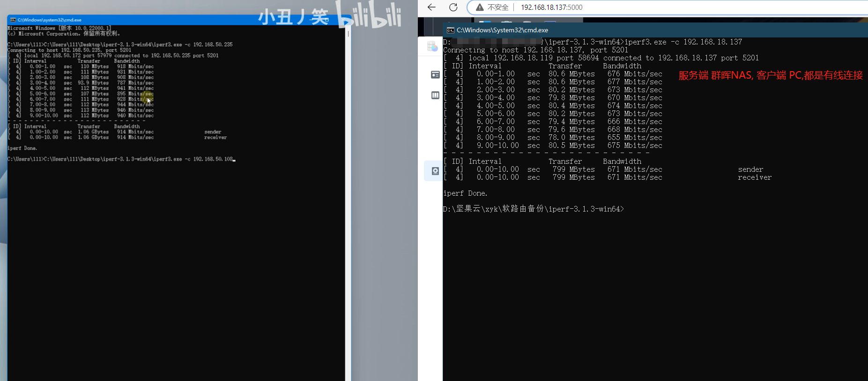This screenshot has height=381, width=868.
Task: Click '674 Mbits/sec' in right cmd window
Action: 635,106
